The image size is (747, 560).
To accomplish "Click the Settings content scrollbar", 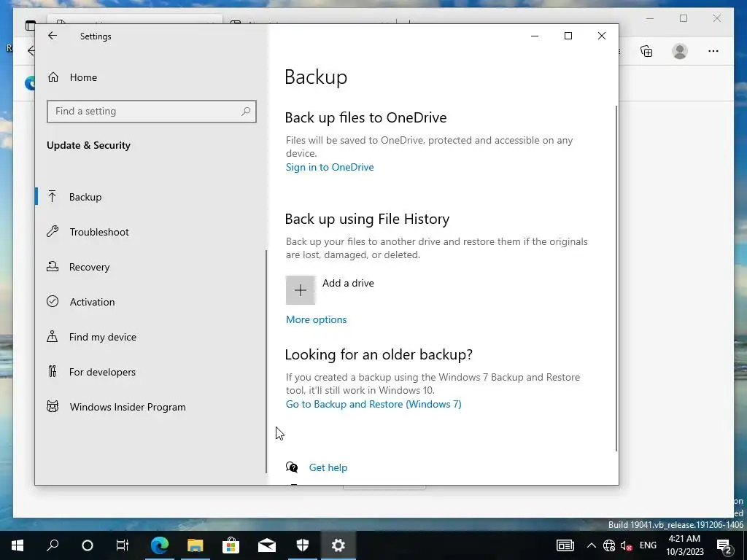I will (616, 279).
